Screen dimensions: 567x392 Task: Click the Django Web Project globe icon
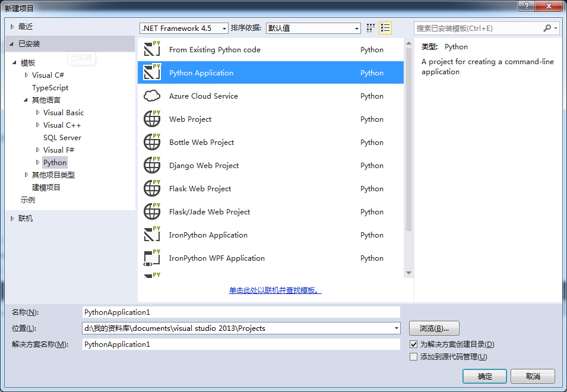coord(152,165)
